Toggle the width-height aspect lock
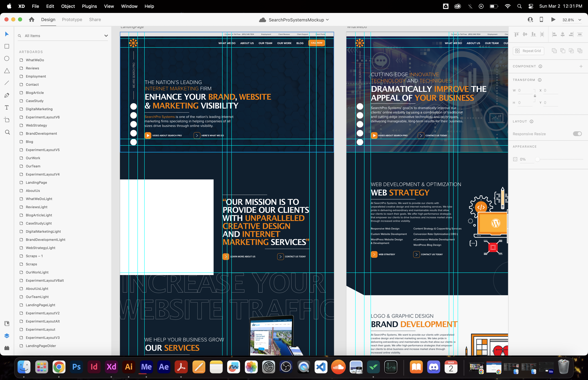Viewport: 588px width, 380px height. point(535,96)
